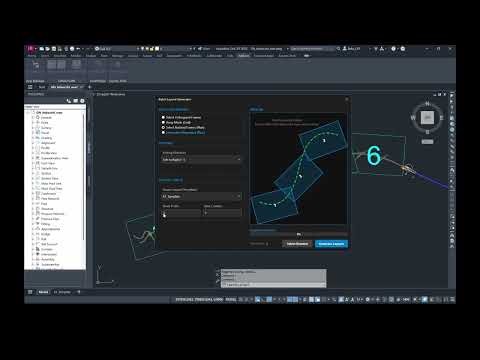Select the Grading item in the Toolspace tree
Screen dimensions: 480x360
click(46, 138)
